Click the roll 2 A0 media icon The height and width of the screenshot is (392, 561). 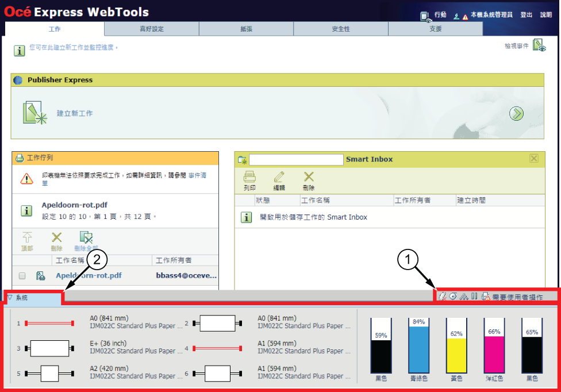coord(217,324)
